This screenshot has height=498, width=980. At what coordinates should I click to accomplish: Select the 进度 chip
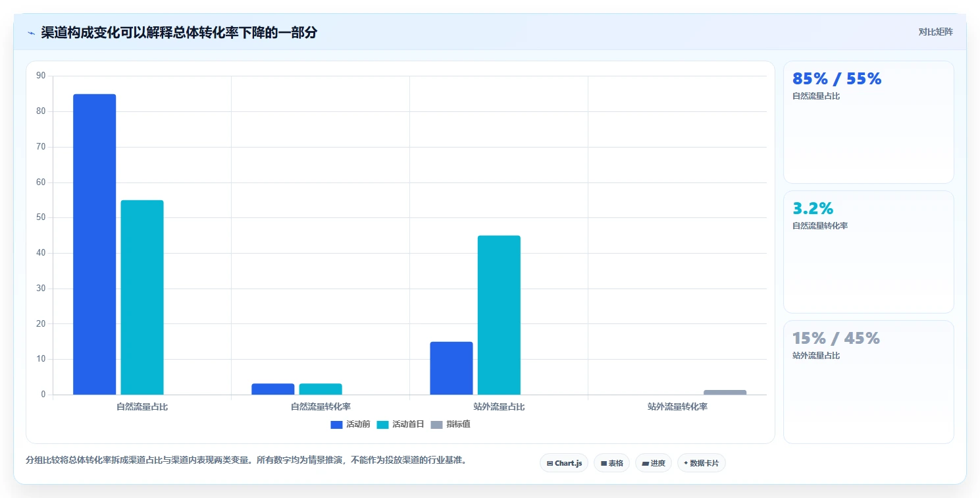pos(654,463)
